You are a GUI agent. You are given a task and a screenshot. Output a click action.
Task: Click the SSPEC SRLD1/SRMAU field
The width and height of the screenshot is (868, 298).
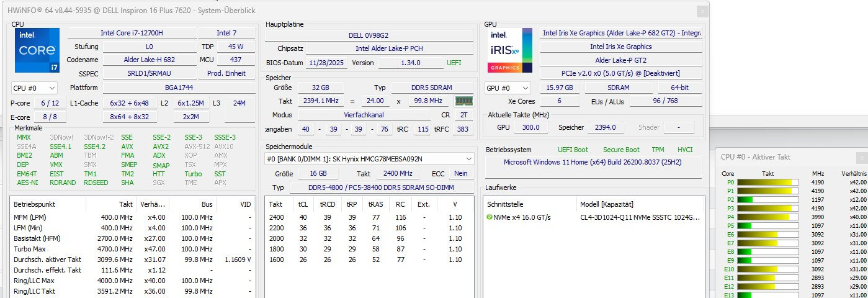click(x=149, y=73)
